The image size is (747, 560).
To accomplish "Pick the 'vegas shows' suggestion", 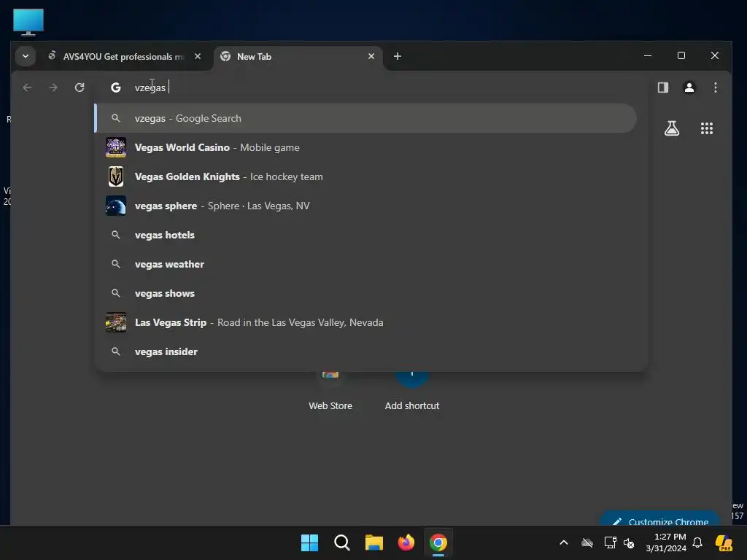I will tap(366, 293).
